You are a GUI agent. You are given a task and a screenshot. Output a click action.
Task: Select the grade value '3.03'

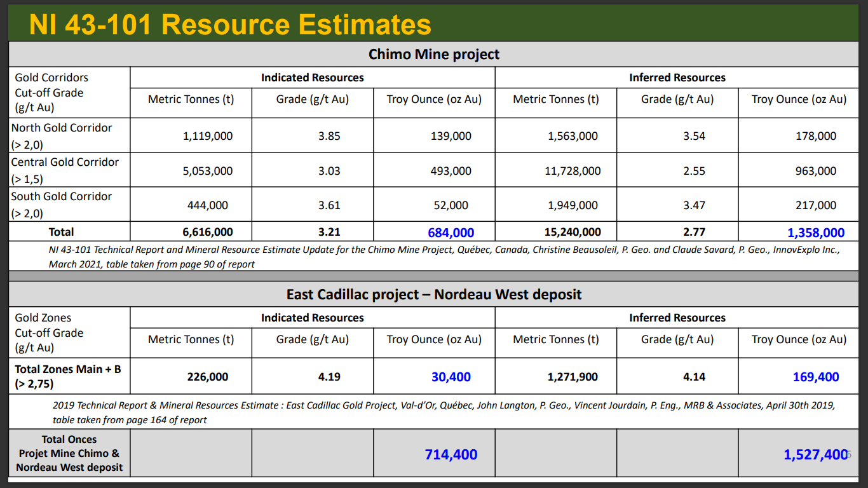click(x=329, y=171)
